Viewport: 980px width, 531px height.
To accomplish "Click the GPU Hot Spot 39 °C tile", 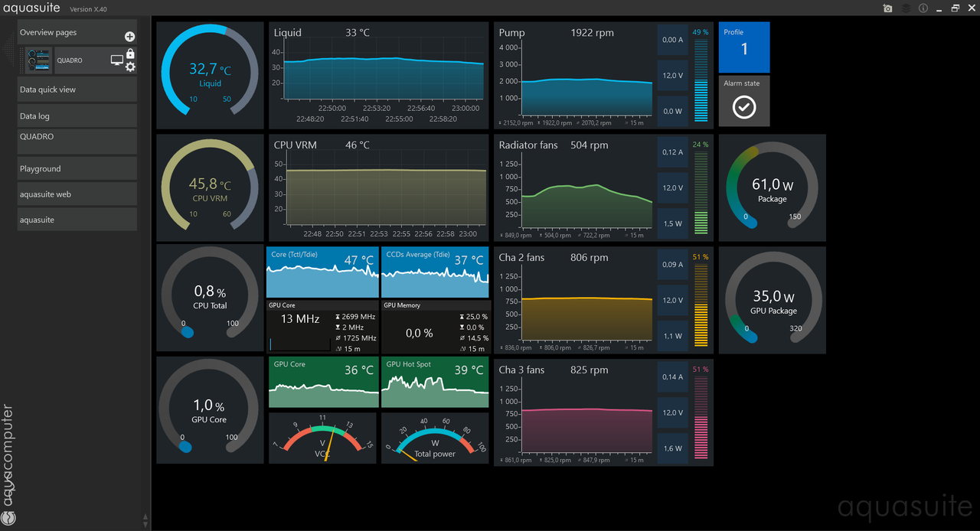I will [x=435, y=383].
